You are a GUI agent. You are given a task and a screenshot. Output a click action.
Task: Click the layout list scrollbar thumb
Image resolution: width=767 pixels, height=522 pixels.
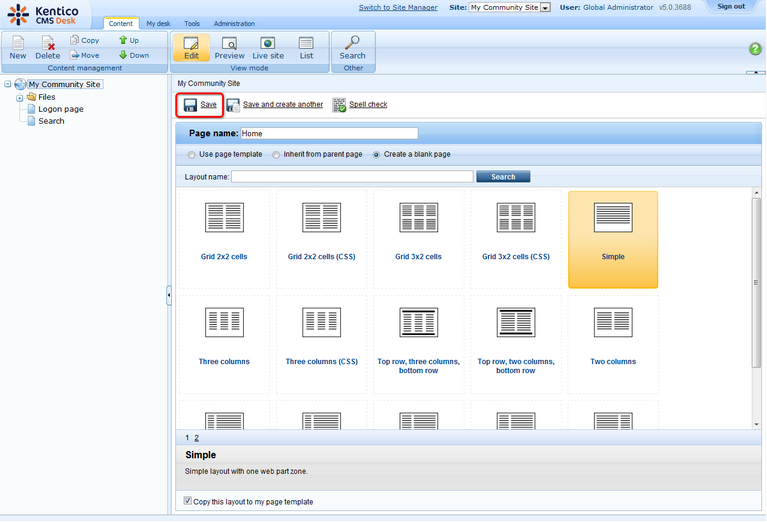757,282
